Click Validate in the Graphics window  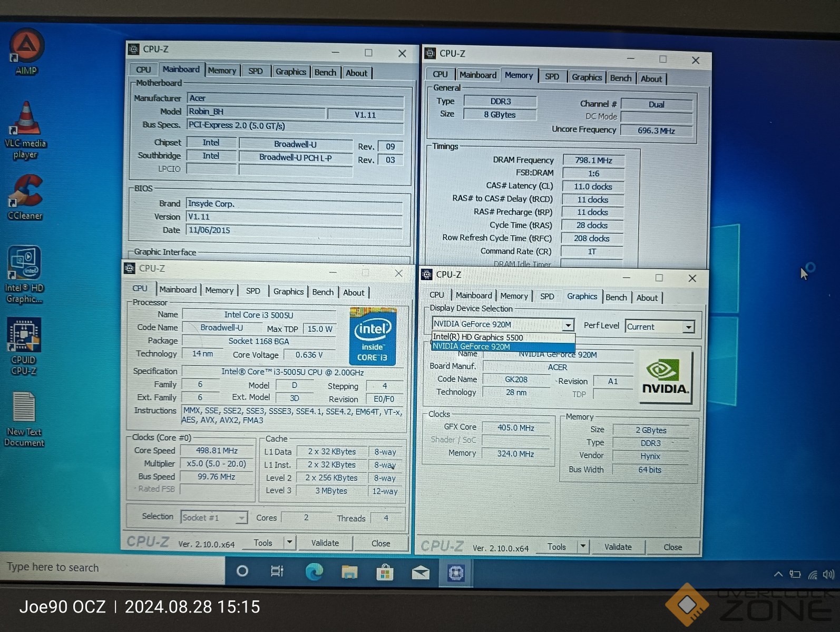coord(618,547)
